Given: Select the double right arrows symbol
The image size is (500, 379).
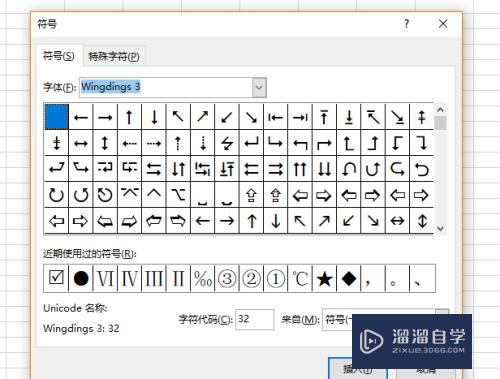Looking at the screenshot, I should point(276,169).
